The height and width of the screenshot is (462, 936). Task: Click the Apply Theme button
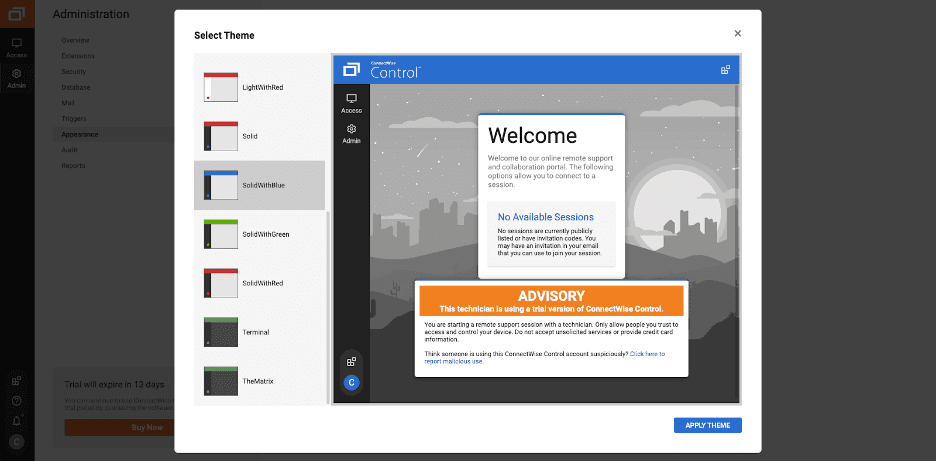tap(707, 425)
